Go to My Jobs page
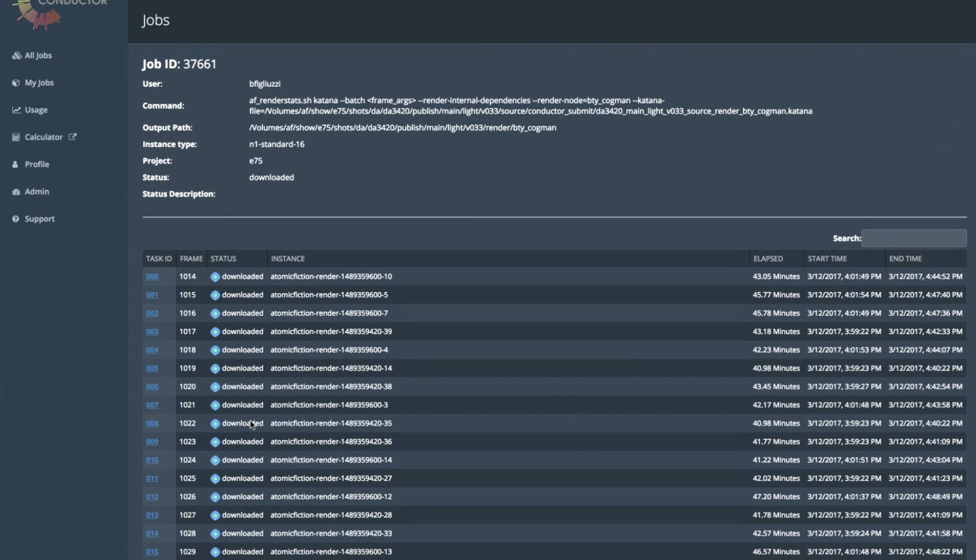 click(x=39, y=83)
